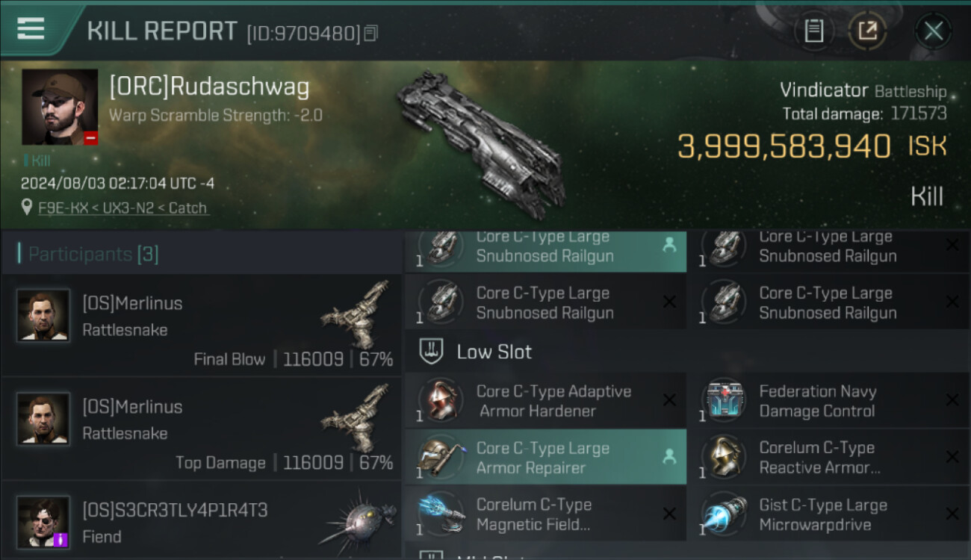971x560 pixels.
Task: Open Merlinus Final Blow participant row
Action: pyautogui.click(x=201, y=326)
